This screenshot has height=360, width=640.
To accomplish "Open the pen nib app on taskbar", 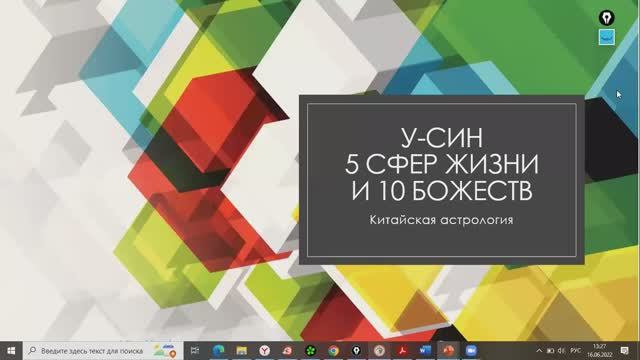I will [356, 351].
